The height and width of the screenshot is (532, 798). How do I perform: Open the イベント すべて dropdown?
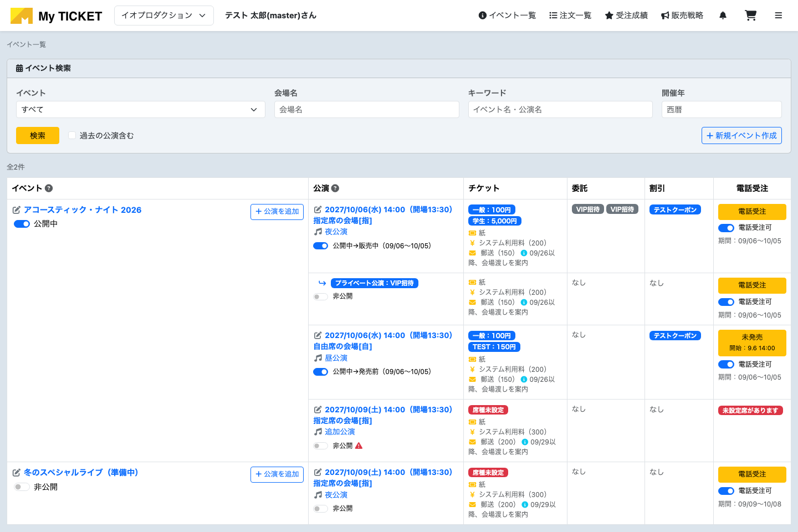coord(141,110)
